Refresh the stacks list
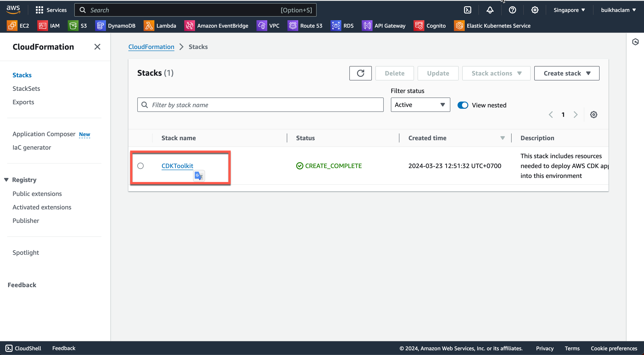The height and width of the screenshot is (355, 644). (361, 73)
